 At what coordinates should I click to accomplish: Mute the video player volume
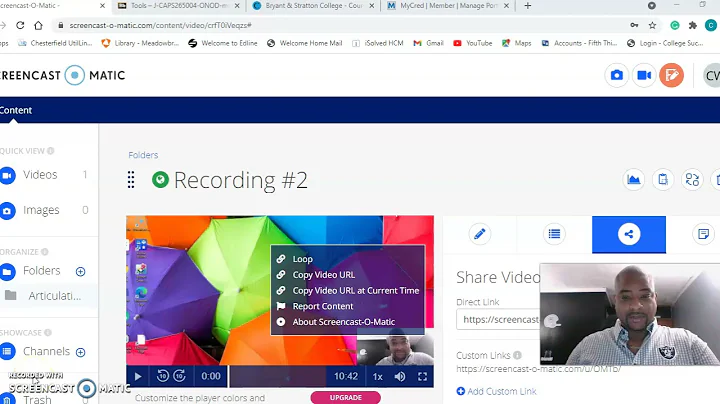(x=400, y=376)
